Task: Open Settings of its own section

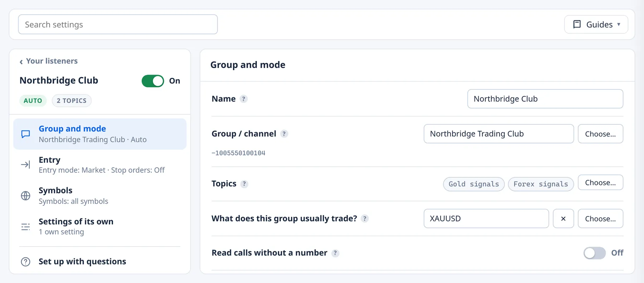Action: point(100,227)
